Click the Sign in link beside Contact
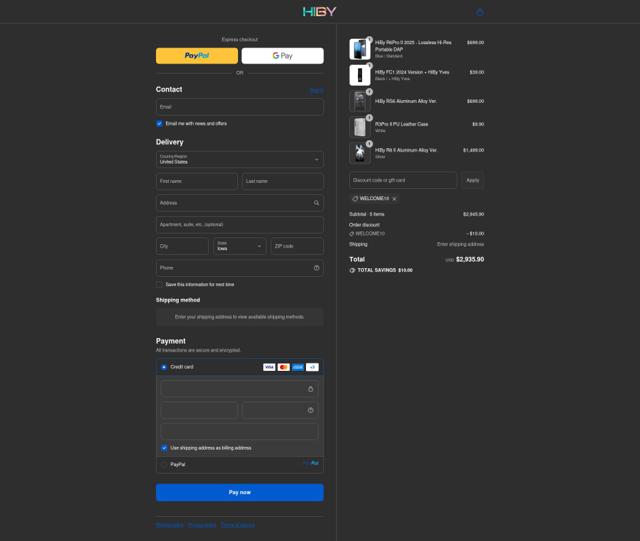This screenshot has width=640, height=541. click(317, 91)
